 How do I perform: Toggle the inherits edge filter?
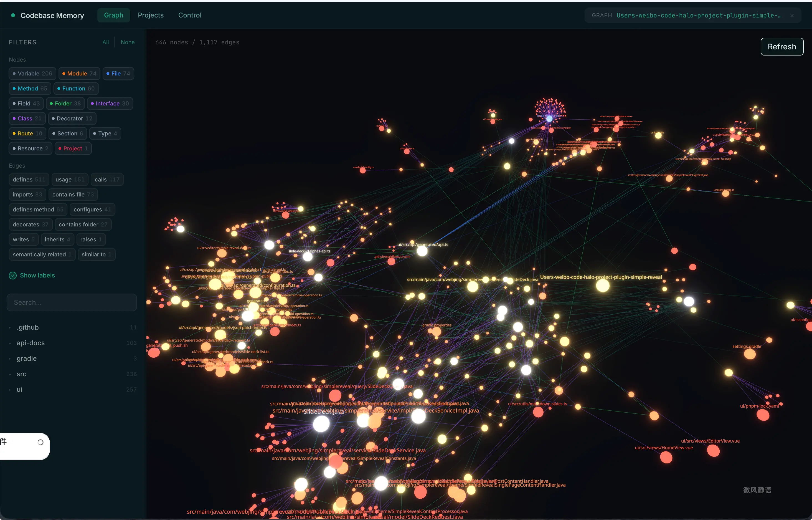[57, 239]
